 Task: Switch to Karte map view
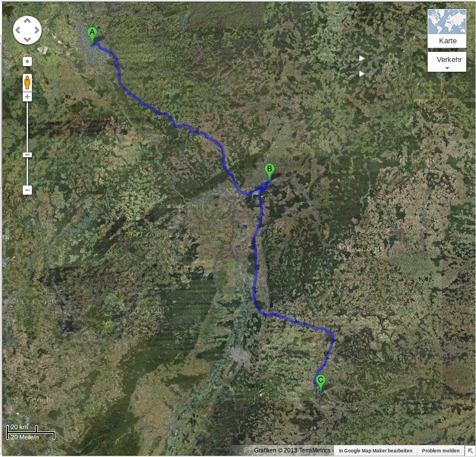click(447, 28)
